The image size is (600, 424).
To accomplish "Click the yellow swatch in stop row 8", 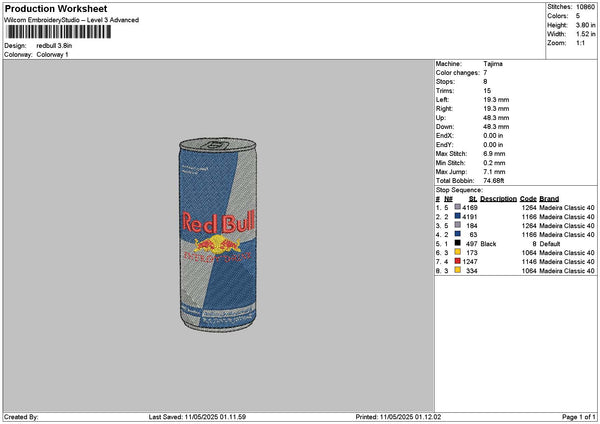I will (x=457, y=270).
